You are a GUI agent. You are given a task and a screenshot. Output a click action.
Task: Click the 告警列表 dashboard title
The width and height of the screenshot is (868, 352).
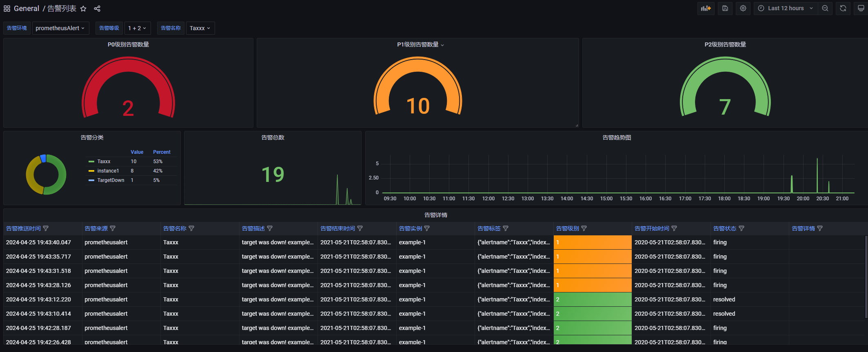click(x=62, y=9)
